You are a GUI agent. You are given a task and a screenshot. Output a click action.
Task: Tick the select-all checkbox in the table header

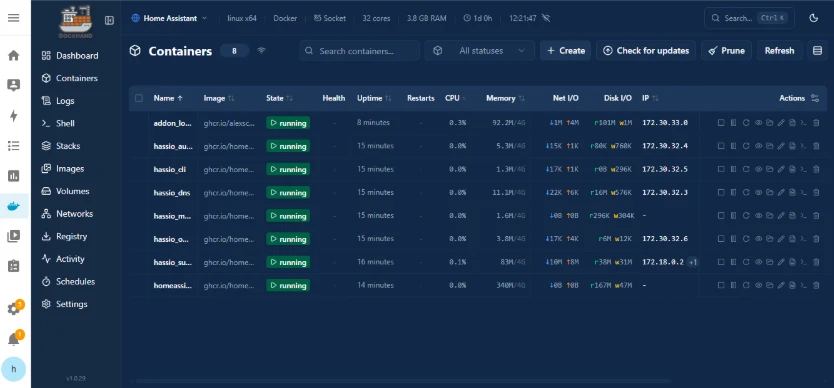(139, 98)
